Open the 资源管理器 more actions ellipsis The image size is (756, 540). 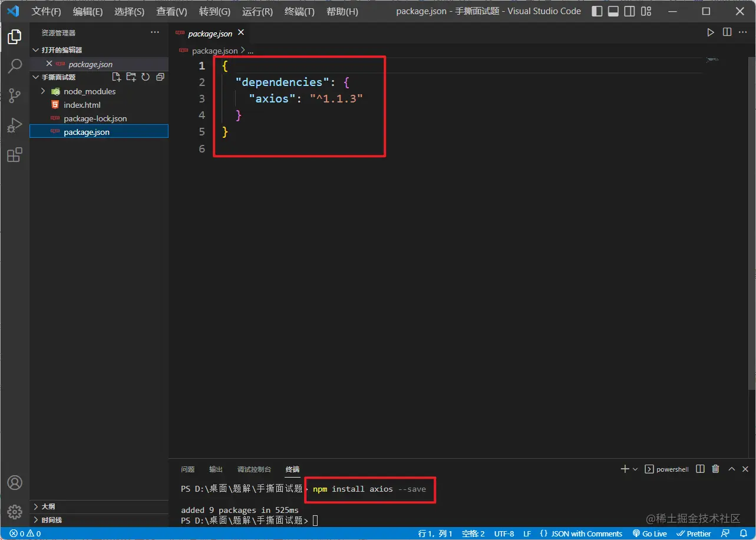[155, 33]
